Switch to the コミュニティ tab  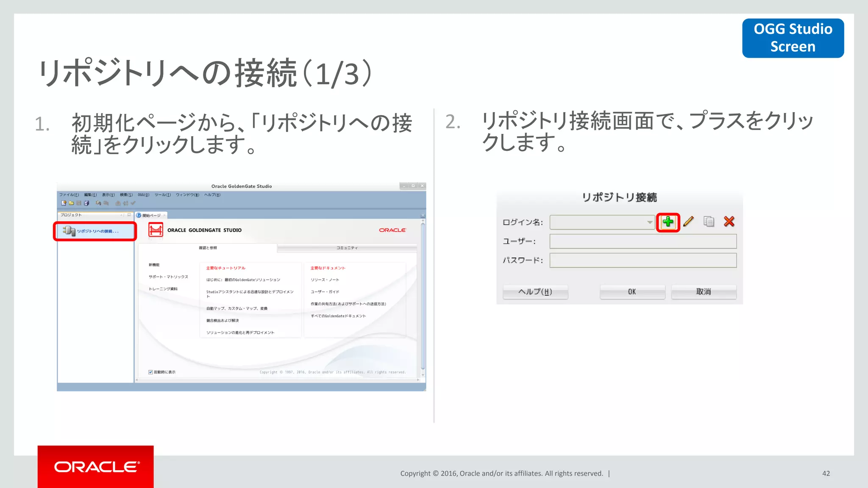point(347,248)
